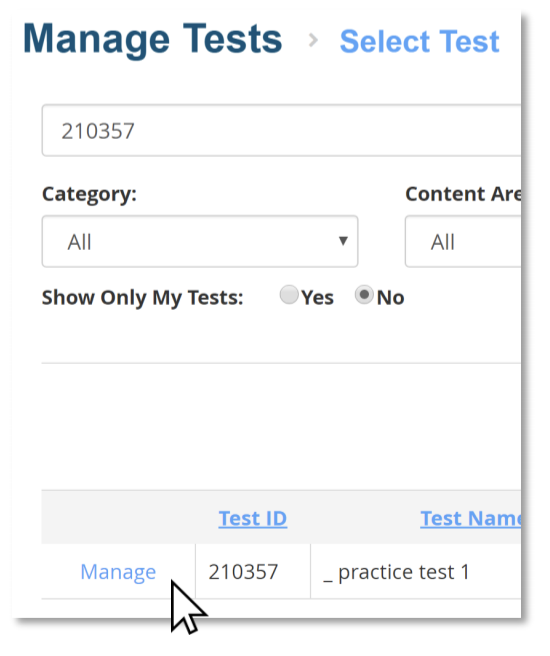This screenshot has height=656, width=550.
Task: Open the Manage link for test 210357
Action: pyautogui.click(x=118, y=572)
